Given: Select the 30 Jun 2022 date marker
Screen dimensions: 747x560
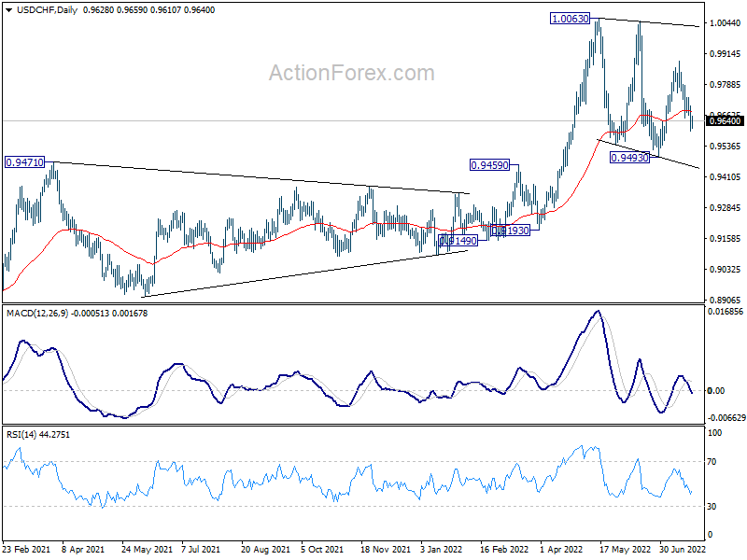Looking at the screenshot, I should click(683, 549).
